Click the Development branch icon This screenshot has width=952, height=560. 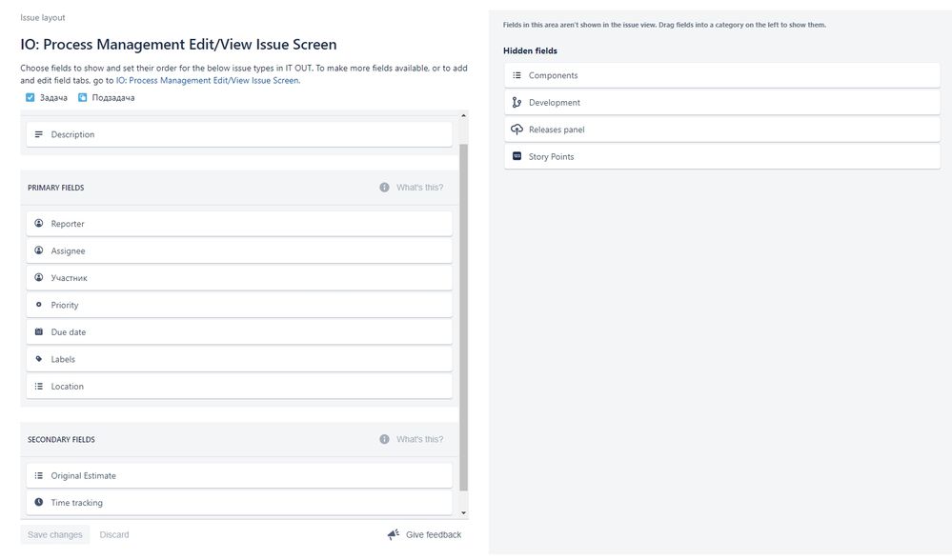pos(516,102)
